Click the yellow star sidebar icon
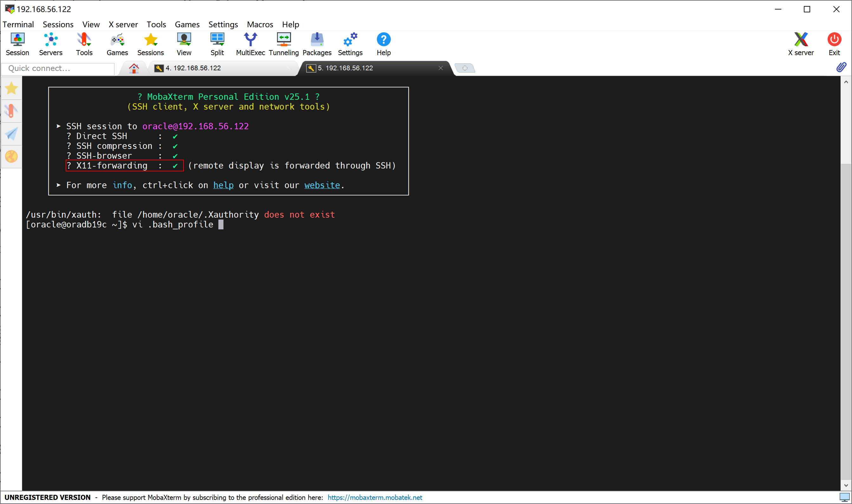The height and width of the screenshot is (504, 852). tap(11, 88)
